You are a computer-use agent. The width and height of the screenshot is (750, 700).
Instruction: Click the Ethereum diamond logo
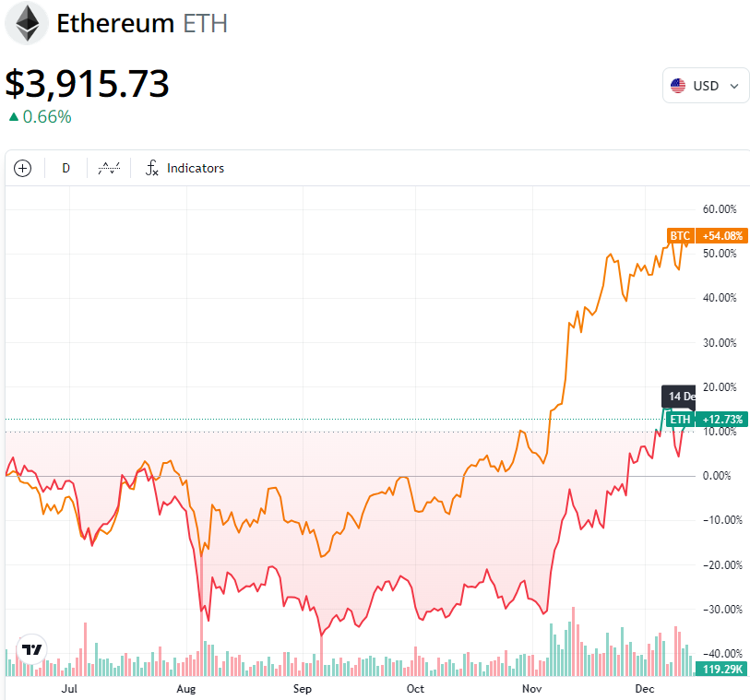28,23
